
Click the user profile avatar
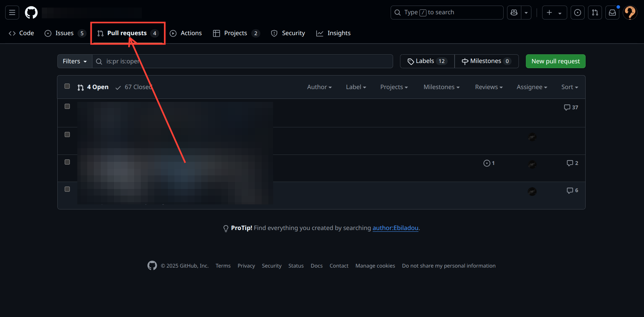(x=630, y=13)
